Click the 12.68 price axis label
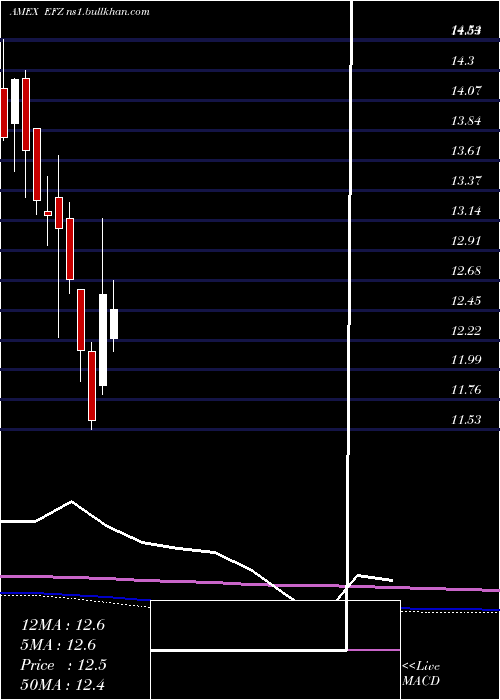Image resolution: width=500 pixels, height=700 pixels. click(x=466, y=271)
